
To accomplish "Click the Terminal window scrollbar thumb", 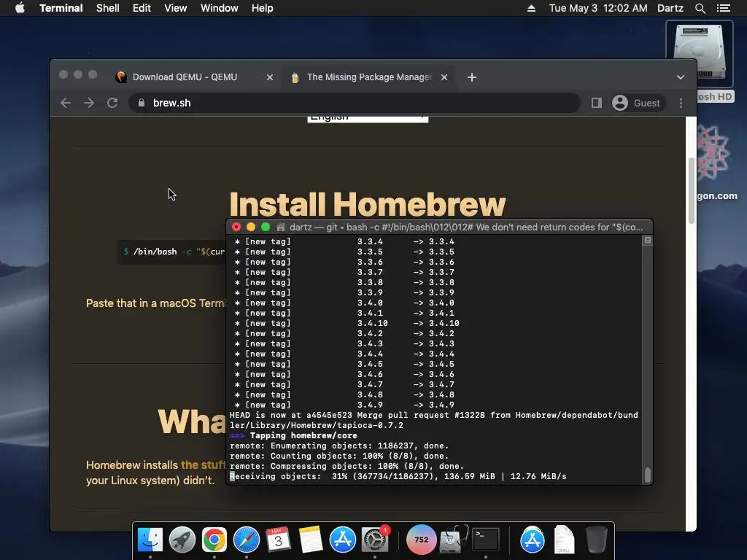I will (x=648, y=475).
